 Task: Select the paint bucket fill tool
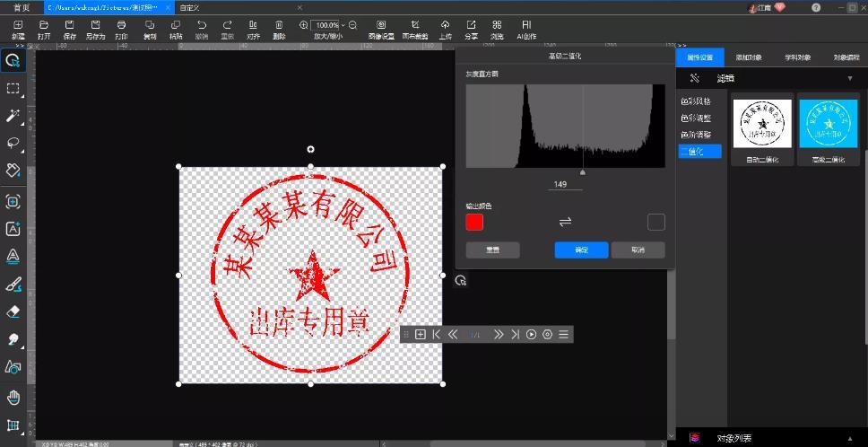(x=13, y=170)
